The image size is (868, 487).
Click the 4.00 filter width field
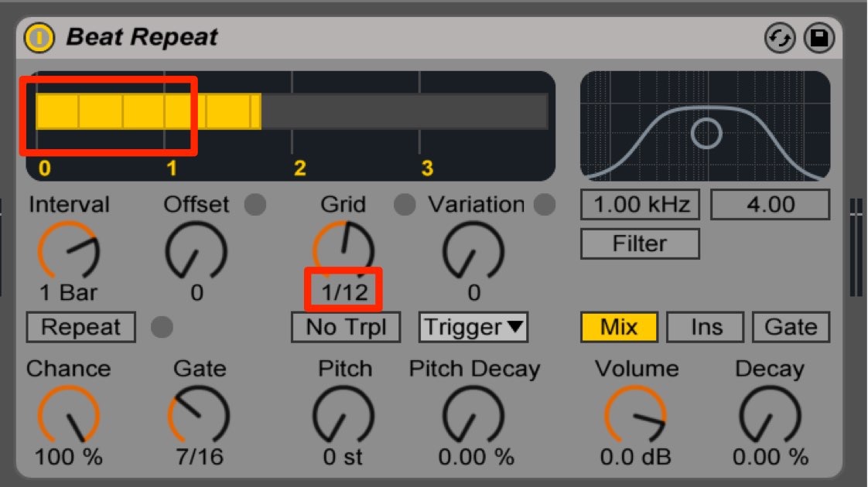click(770, 205)
